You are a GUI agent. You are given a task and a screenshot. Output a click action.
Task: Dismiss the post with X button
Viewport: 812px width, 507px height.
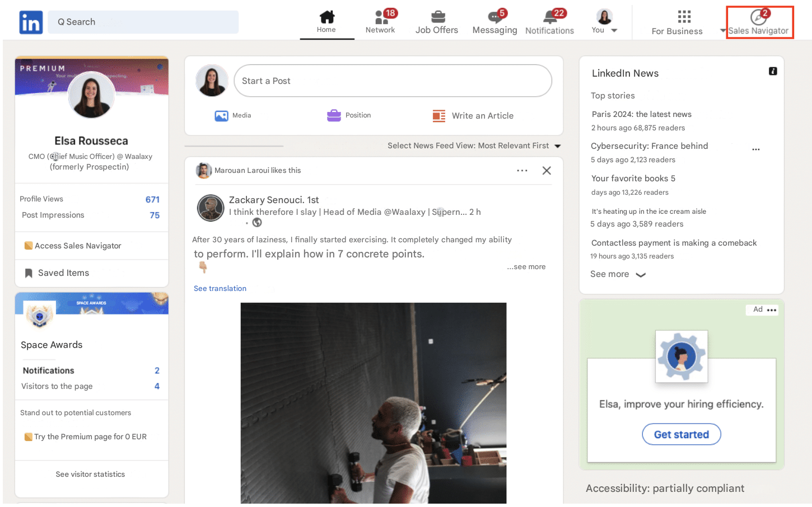point(547,171)
